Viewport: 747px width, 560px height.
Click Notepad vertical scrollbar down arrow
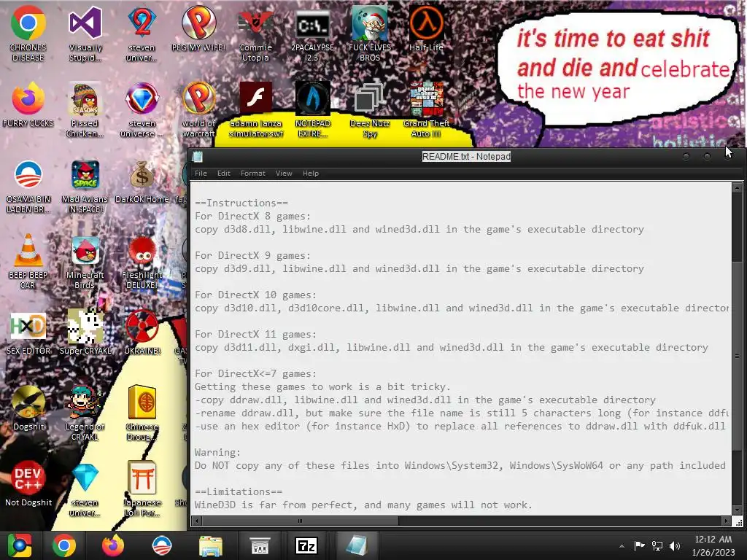click(737, 510)
